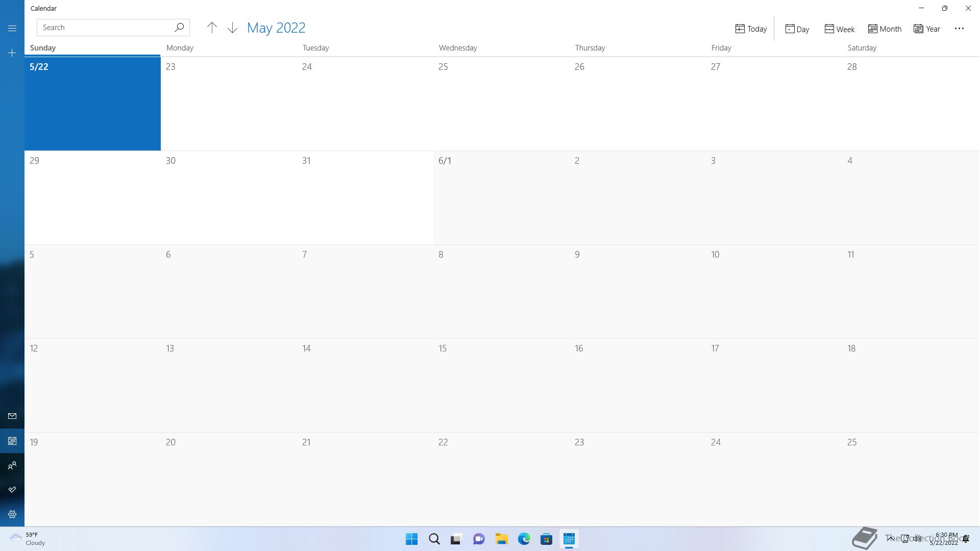Go to previous month with up arrow
The height and width of the screenshot is (551, 980).
[x=212, y=28]
